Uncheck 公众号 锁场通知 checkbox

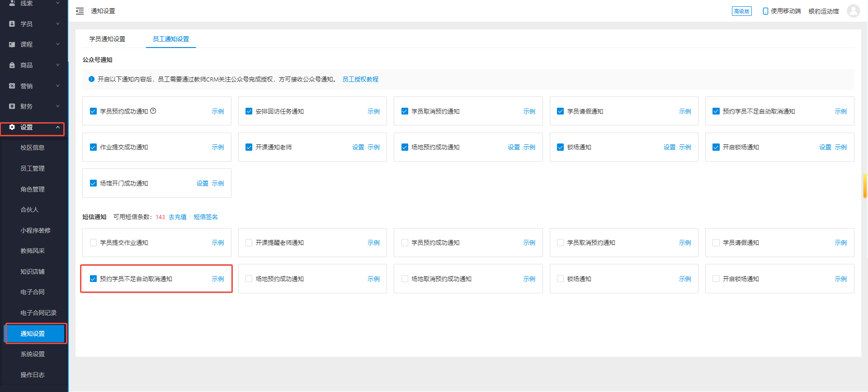pyautogui.click(x=560, y=147)
